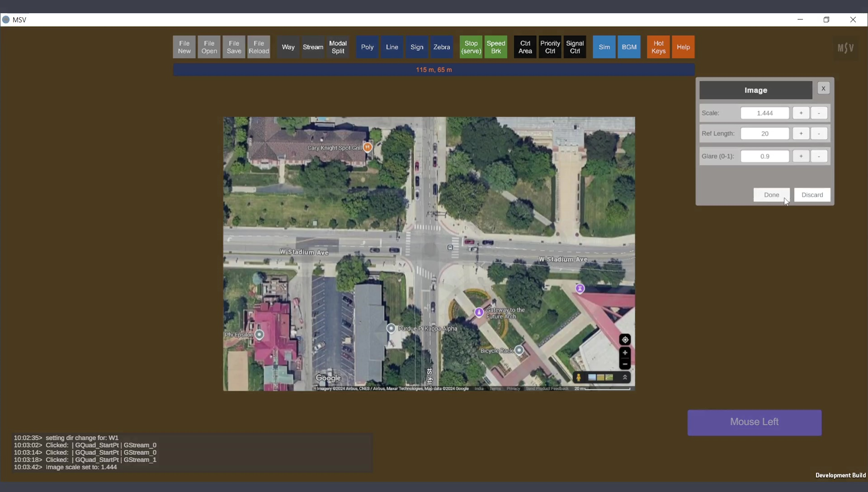
Task: Pick the Stop (serve) tool
Action: click(471, 47)
